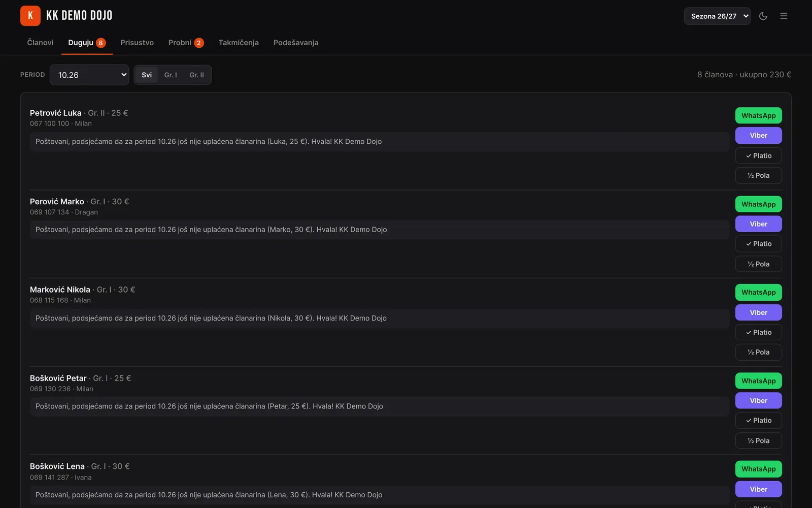Select the Perović Marko member name
The width and height of the screenshot is (812, 508).
(x=57, y=202)
